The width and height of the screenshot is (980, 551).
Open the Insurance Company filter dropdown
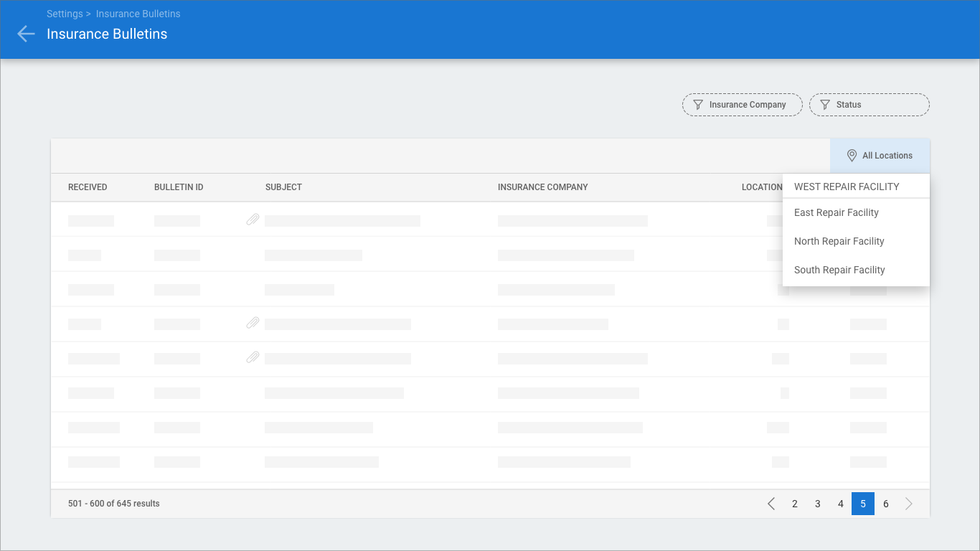[x=742, y=105]
